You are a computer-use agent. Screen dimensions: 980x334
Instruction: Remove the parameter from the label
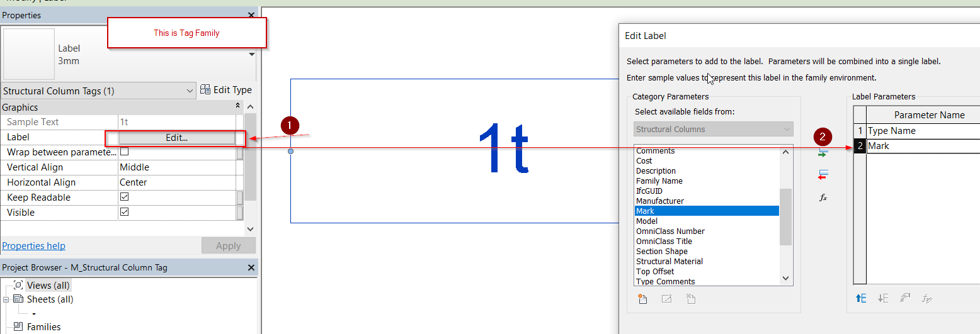click(823, 175)
